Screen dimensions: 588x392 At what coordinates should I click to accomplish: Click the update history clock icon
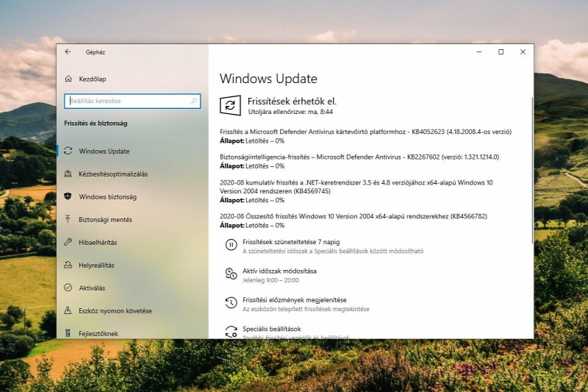[x=231, y=303]
